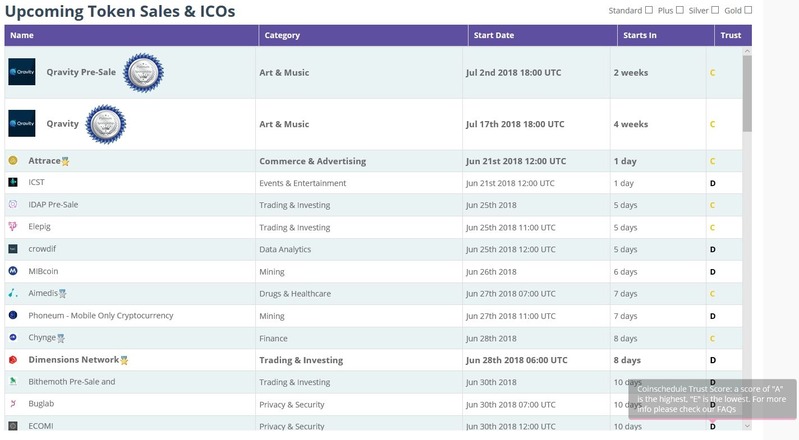Screen dimensions: 799x440
Task: Click the scrollbar down arrow of table
Action: coord(747,426)
